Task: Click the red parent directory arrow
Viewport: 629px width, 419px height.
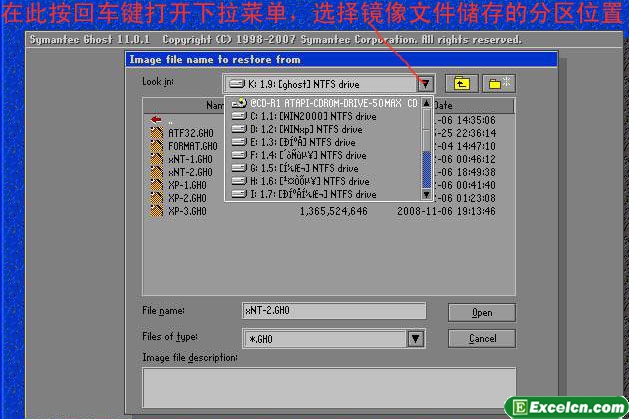Action: click(x=156, y=119)
